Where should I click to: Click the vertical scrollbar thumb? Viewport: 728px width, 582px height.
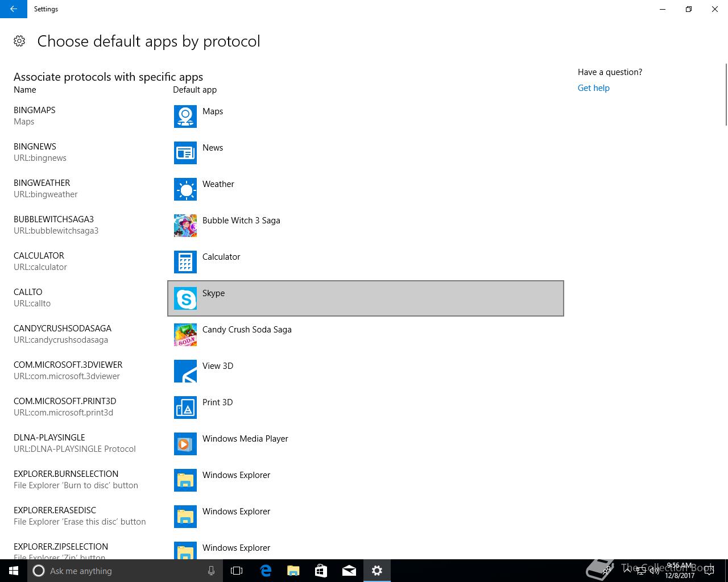[x=726, y=94]
